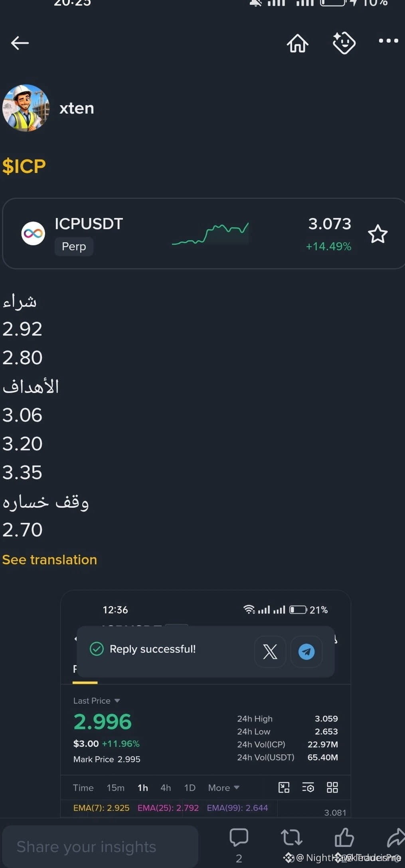This screenshot has width=405, height=868.
Task: Tap the share arrow icon
Action: click(x=396, y=837)
